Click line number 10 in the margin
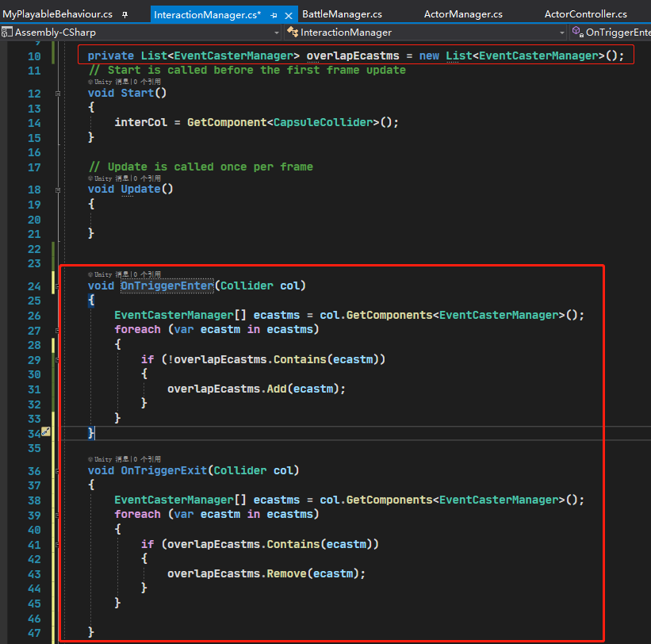 coord(34,56)
